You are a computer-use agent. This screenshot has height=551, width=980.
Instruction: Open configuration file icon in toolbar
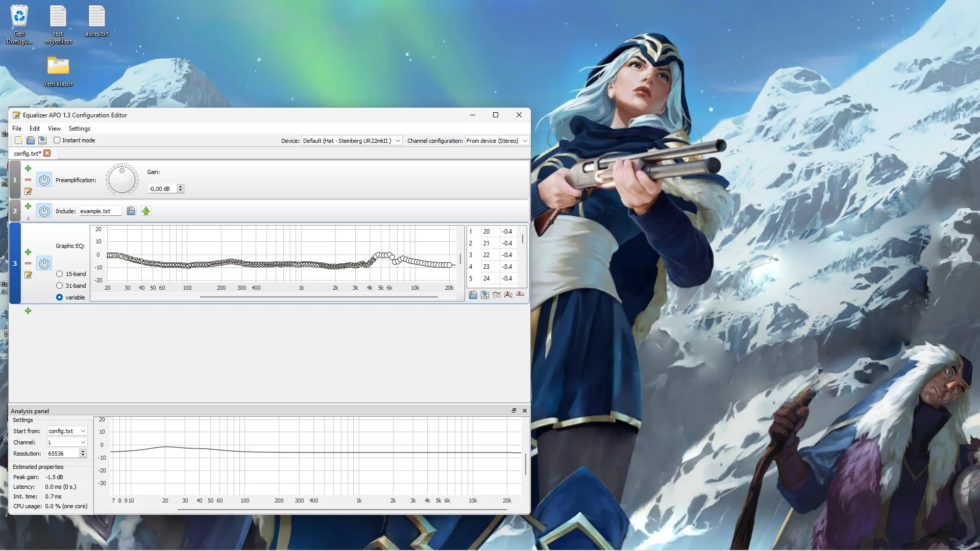click(30, 140)
